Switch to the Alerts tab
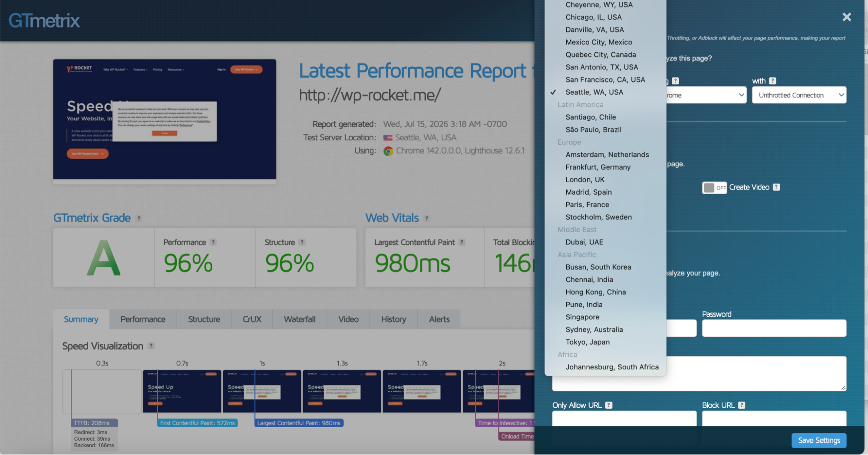 click(439, 319)
